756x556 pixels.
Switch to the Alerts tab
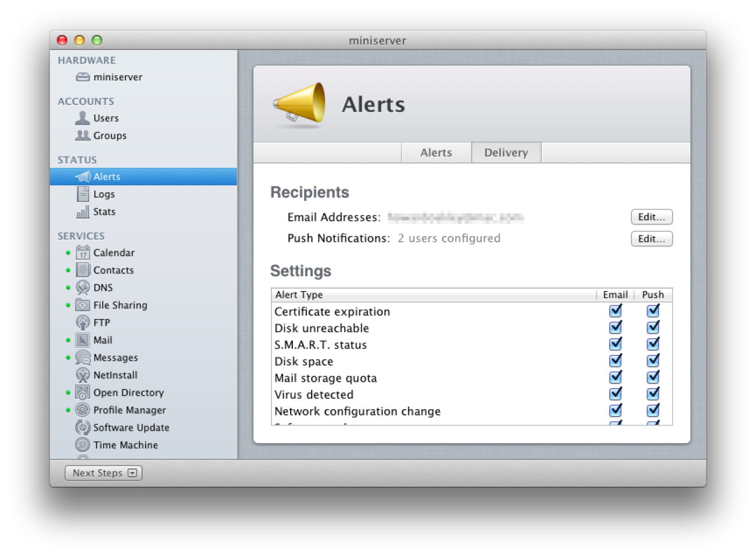[x=436, y=152]
